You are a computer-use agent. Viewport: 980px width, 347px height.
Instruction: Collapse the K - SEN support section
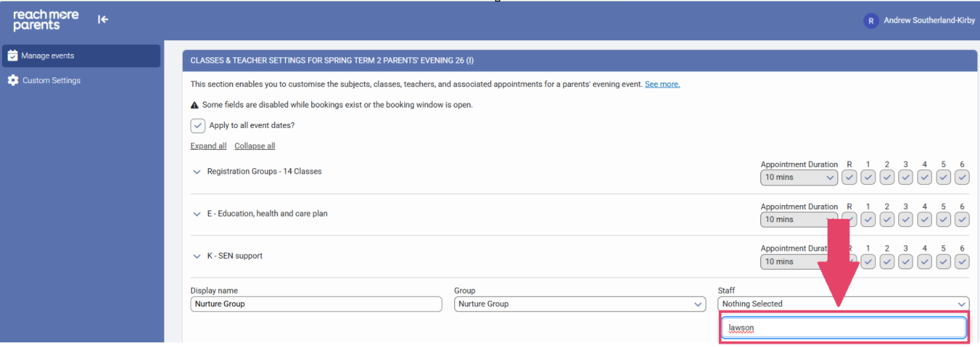[196, 256]
